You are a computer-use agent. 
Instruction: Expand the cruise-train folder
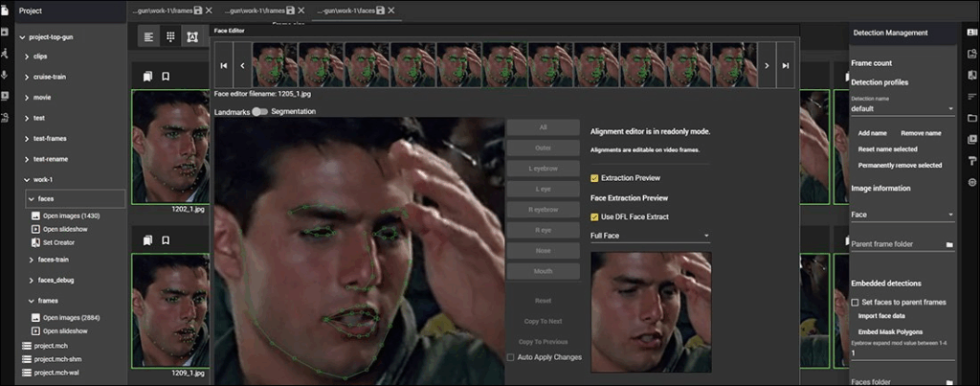[x=27, y=77]
